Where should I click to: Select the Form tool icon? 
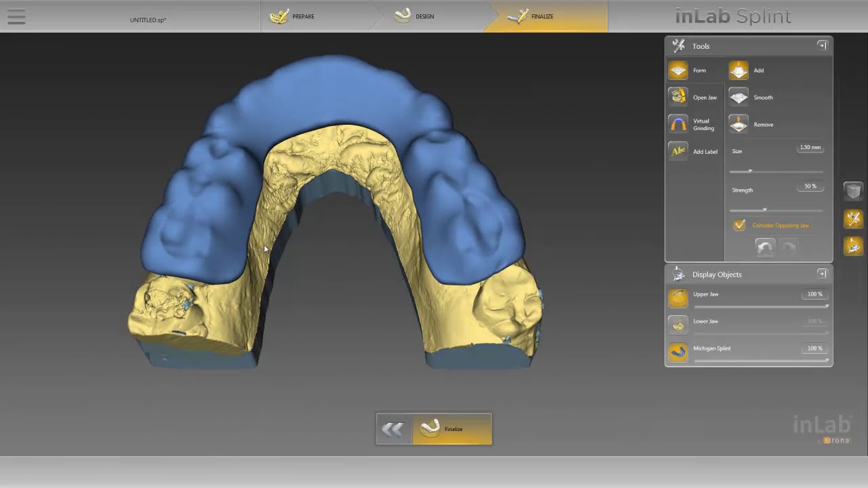click(x=678, y=70)
